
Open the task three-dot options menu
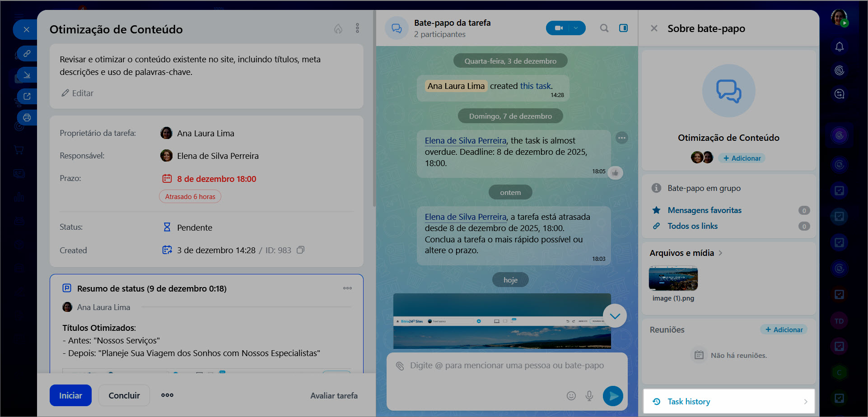pyautogui.click(x=357, y=28)
